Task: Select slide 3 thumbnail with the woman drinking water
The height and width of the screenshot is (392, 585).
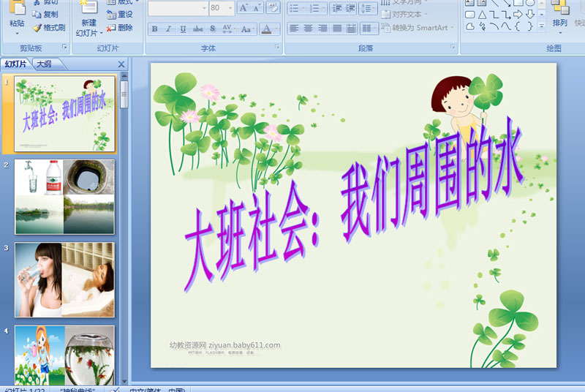Action: [x=64, y=279]
